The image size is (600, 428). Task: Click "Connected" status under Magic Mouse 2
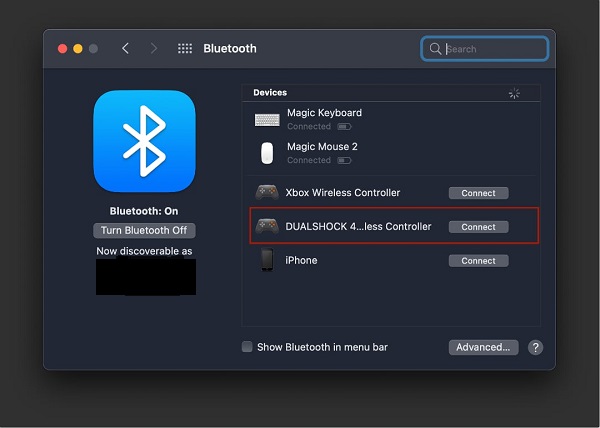point(309,160)
